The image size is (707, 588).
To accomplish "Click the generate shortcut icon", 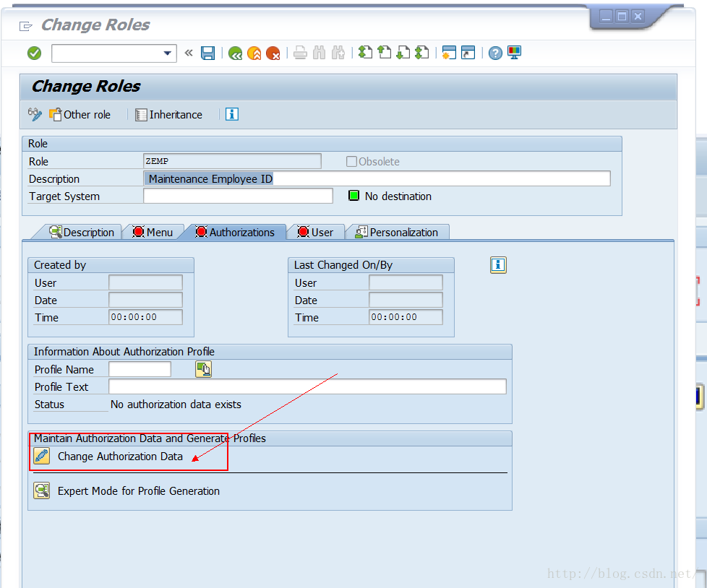I will click(x=468, y=53).
